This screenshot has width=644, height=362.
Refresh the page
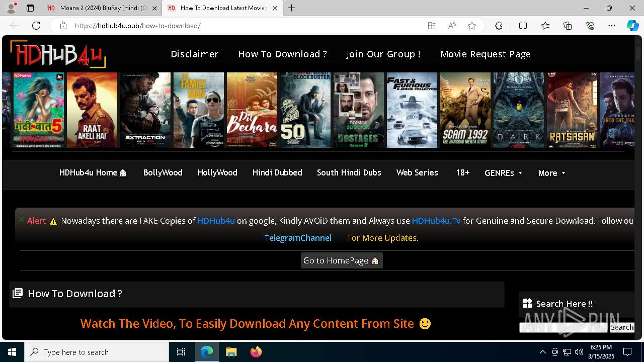coord(36,26)
